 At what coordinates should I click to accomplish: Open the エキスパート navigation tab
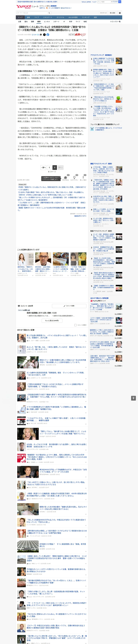click(x=48, y=17)
